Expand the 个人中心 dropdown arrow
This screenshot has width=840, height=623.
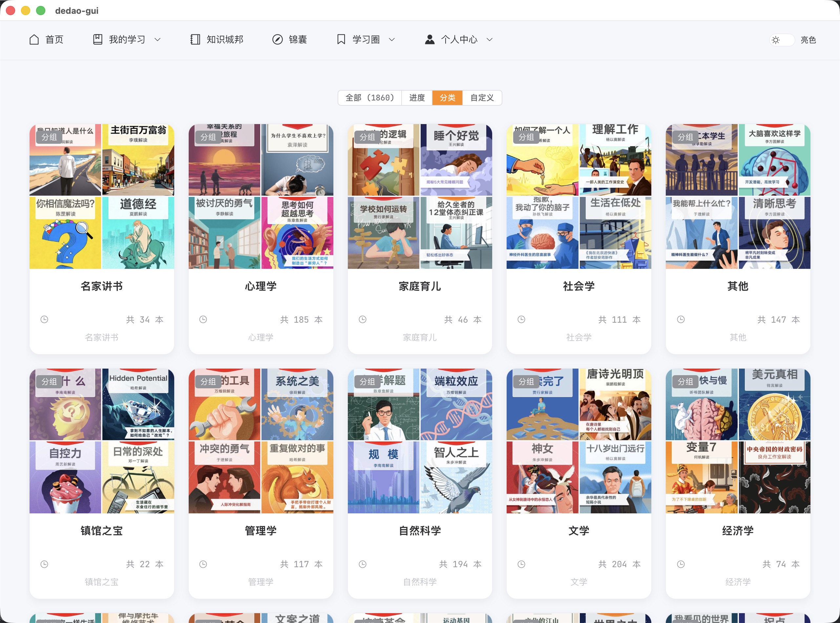489,40
